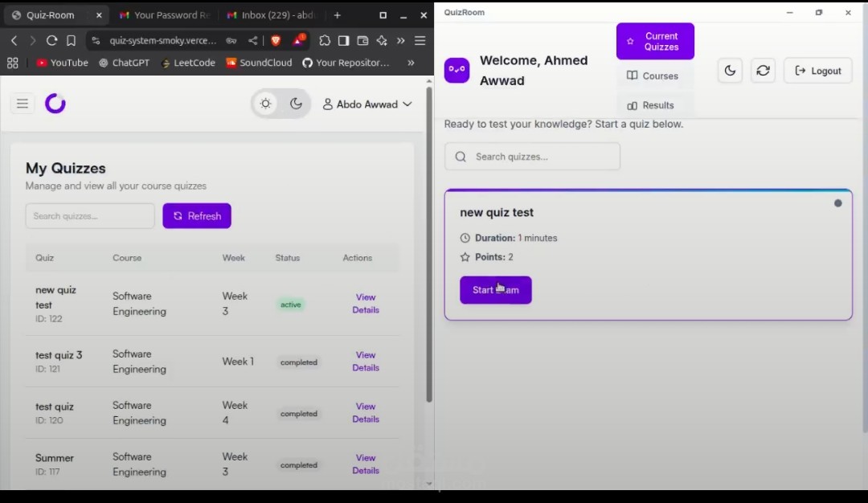The height and width of the screenshot is (503, 868).
Task: View Details for test quiz 3
Action: [x=366, y=361]
